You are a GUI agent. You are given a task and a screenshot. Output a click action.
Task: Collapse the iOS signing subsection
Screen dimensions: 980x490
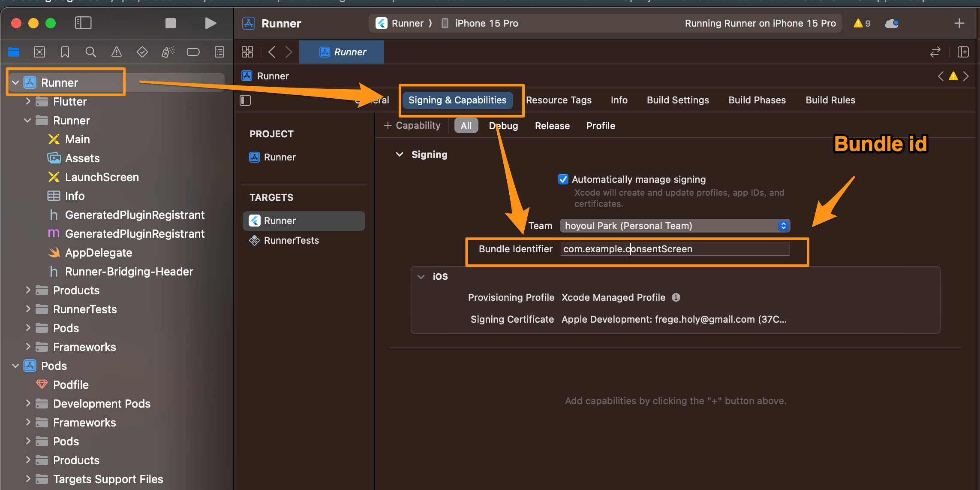point(421,277)
